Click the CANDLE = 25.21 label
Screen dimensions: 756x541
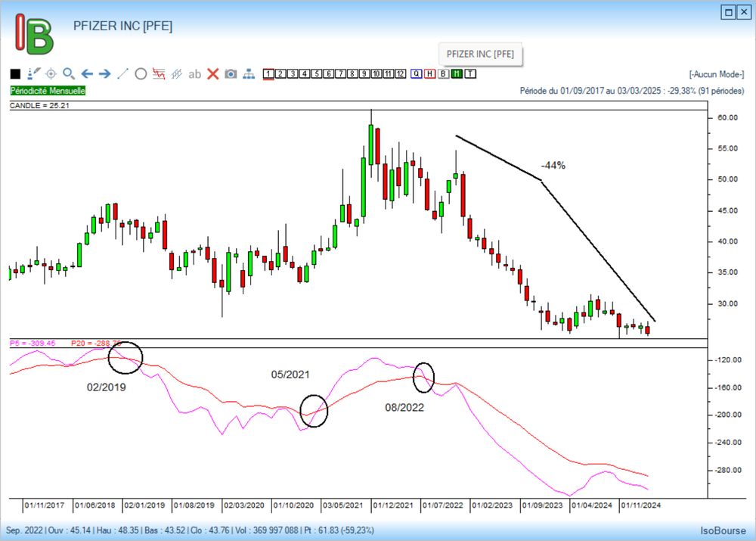coord(39,106)
